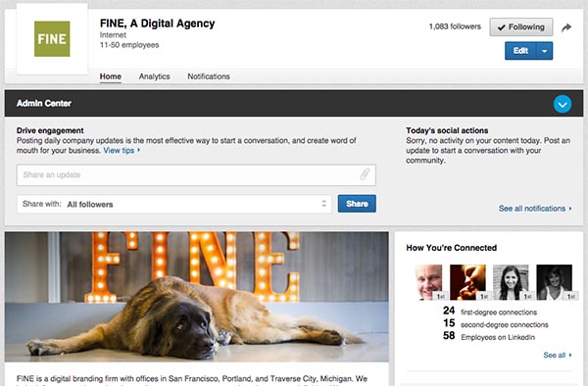This screenshot has height=386, width=588.
Task: Click the Admin Center heading
Action: pyautogui.click(x=44, y=104)
